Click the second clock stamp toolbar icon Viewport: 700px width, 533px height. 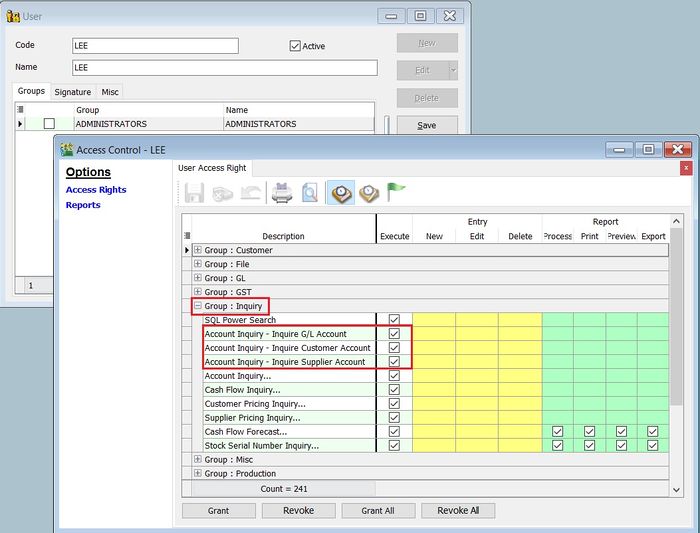pyautogui.click(x=370, y=193)
